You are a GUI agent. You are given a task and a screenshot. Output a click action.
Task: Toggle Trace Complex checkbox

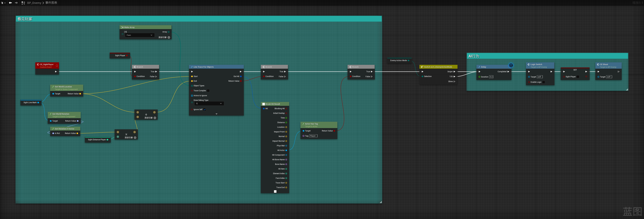208,91
